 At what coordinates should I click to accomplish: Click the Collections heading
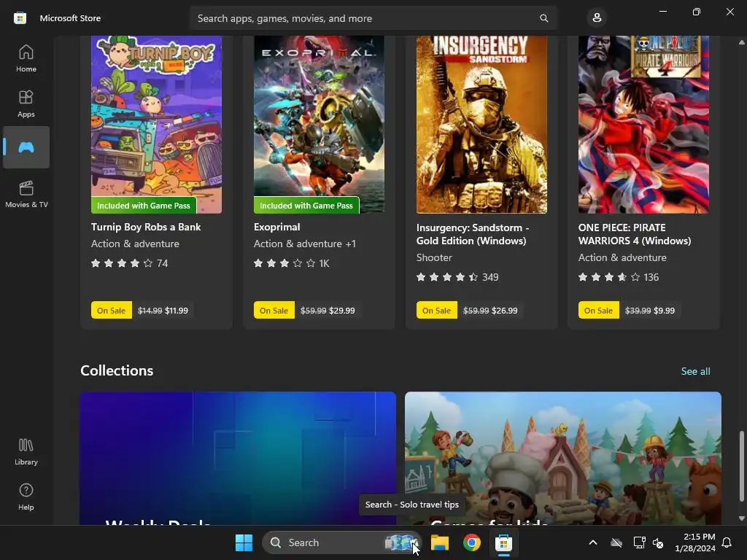coord(117,370)
